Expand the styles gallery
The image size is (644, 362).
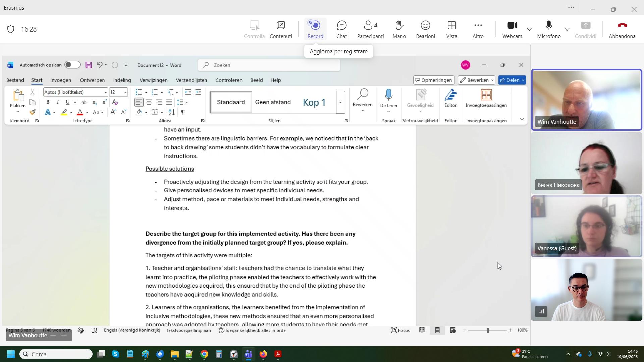point(340,102)
